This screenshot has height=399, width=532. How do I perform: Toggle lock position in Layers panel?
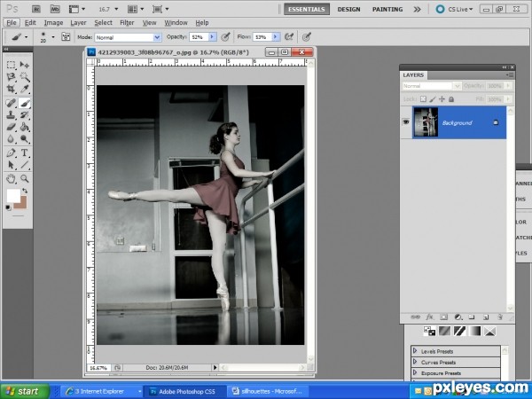[x=442, y=99]
